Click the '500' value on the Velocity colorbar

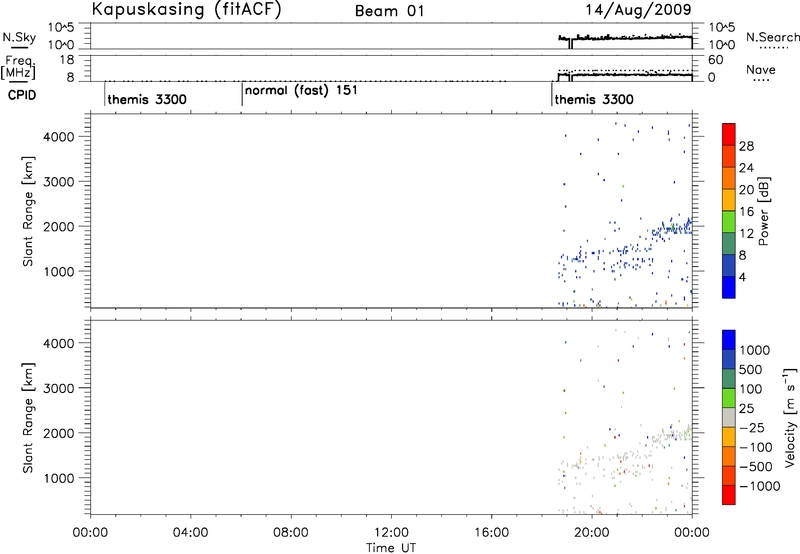point(751,369)
